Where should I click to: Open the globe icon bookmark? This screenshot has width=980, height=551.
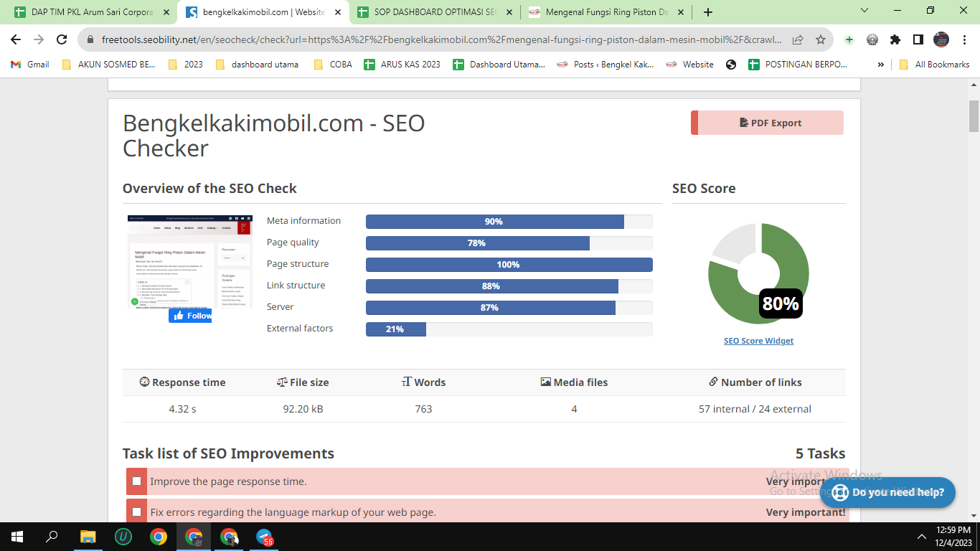(731, 65)
